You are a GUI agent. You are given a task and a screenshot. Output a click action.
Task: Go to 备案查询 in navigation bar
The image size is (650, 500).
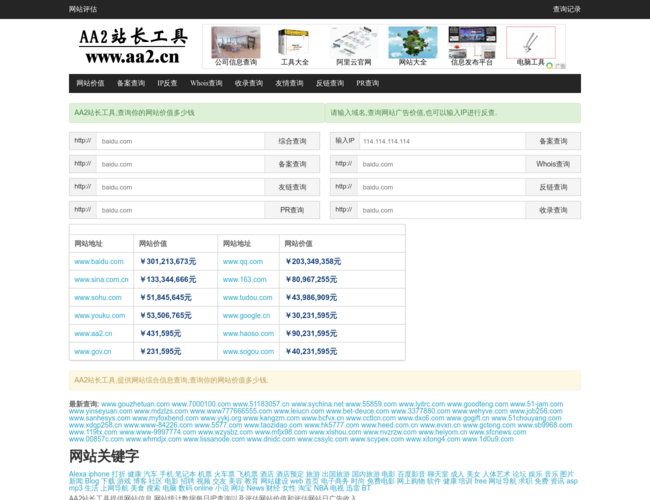tap(131, 83)
